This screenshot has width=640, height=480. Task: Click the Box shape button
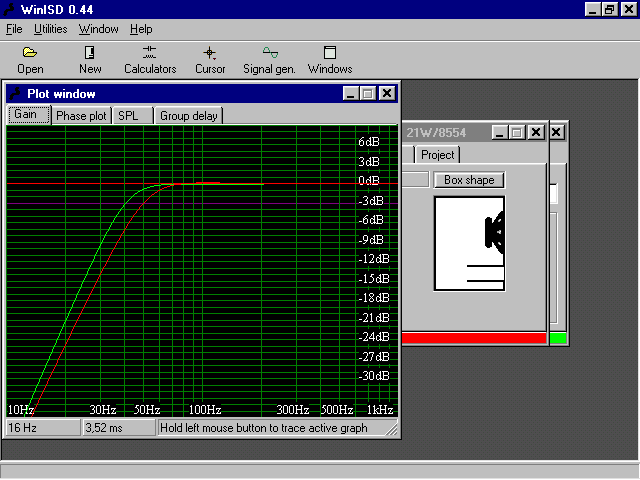coord(469,180)
